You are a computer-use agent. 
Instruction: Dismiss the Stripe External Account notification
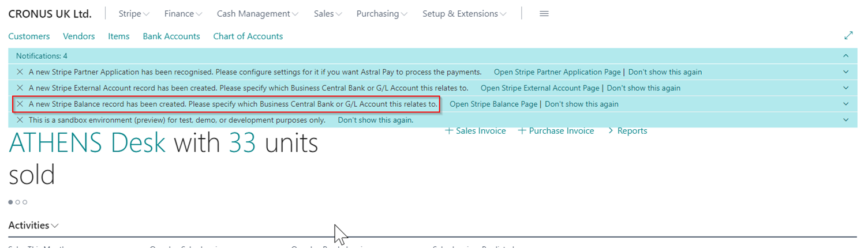pyautogui.click(x=20, y=88)
